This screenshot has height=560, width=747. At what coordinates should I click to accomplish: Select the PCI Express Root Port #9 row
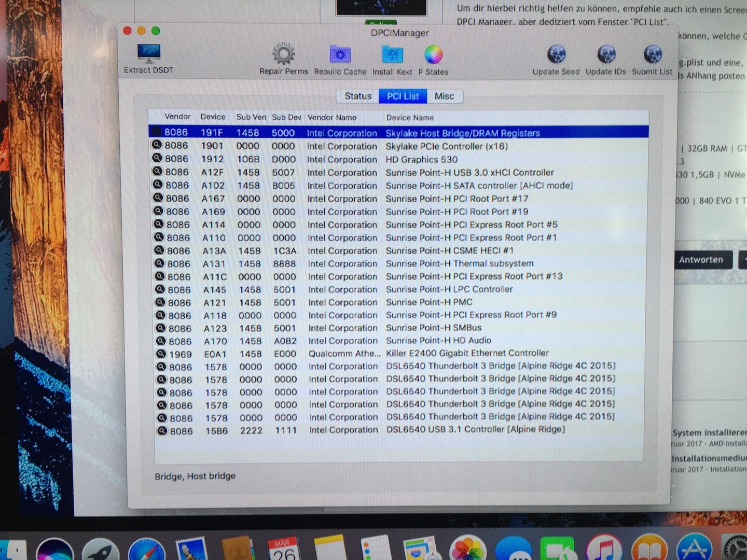click(x=399, y=315)
